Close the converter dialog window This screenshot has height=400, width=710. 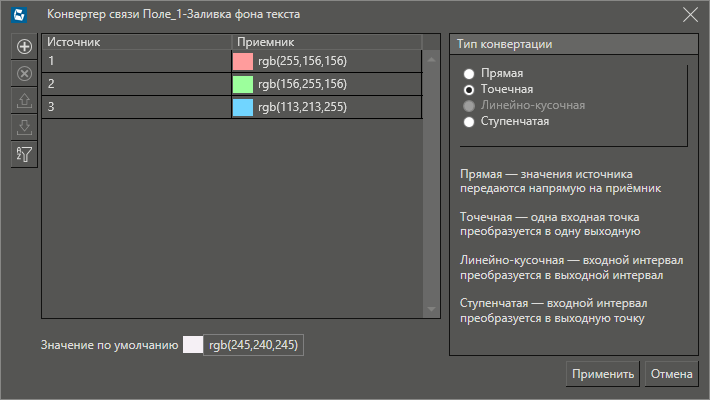[690, 14]
